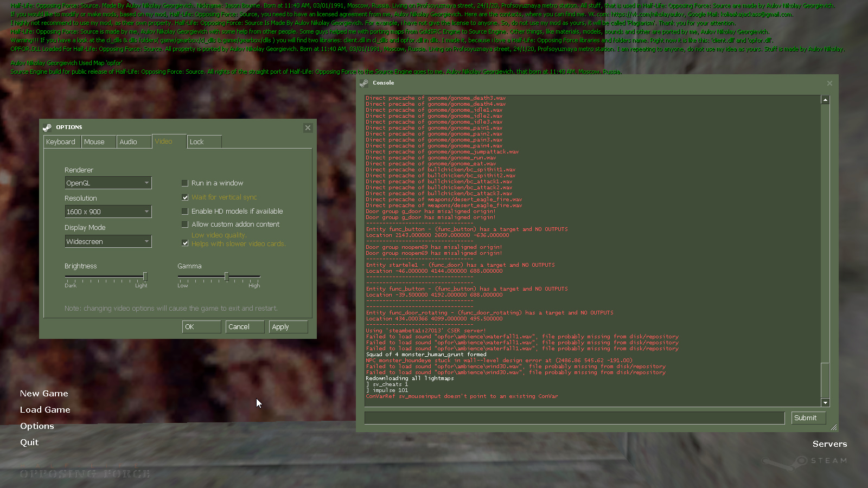Screen dimensions: 868x488
Task: Click the console vertical scrollbar thumb
Action: tap(825, 380)
